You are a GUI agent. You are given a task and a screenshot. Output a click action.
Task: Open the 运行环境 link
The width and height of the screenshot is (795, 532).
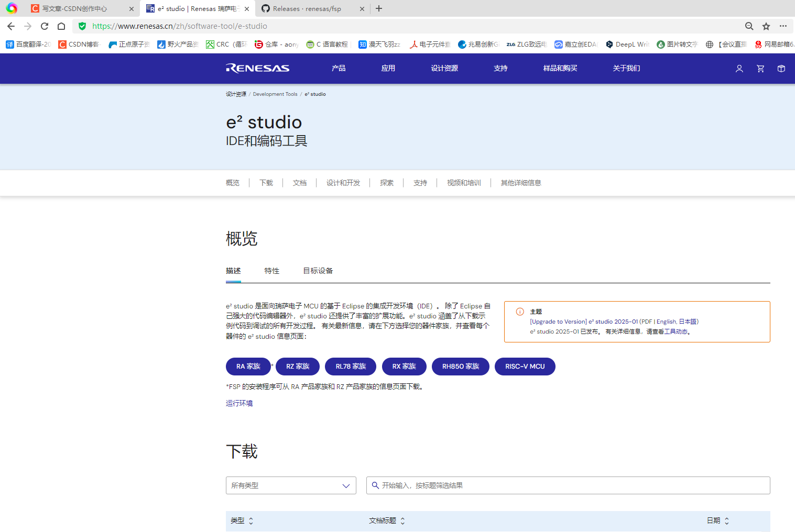(239, 403)
